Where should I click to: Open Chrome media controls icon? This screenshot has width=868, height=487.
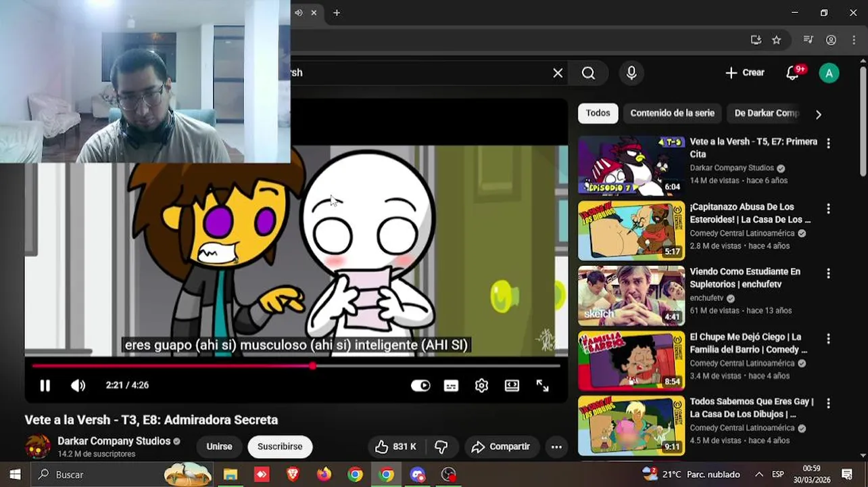pyautogui.click(x=808, y=40)
